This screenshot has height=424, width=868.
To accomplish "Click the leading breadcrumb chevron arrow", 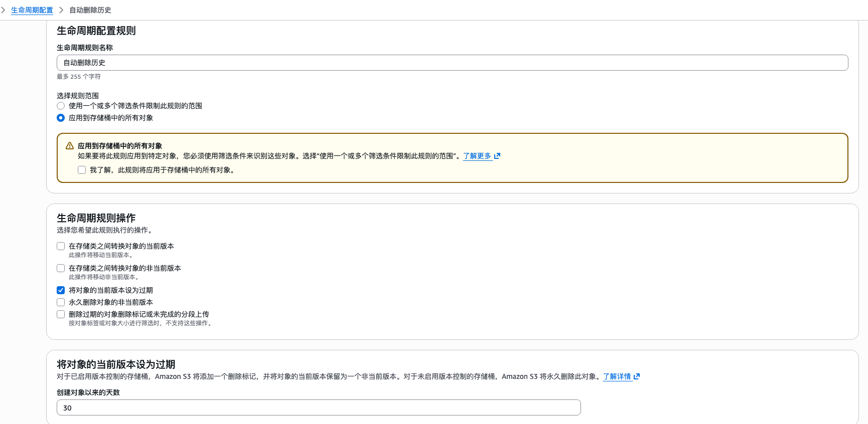I will coord(3,10).
